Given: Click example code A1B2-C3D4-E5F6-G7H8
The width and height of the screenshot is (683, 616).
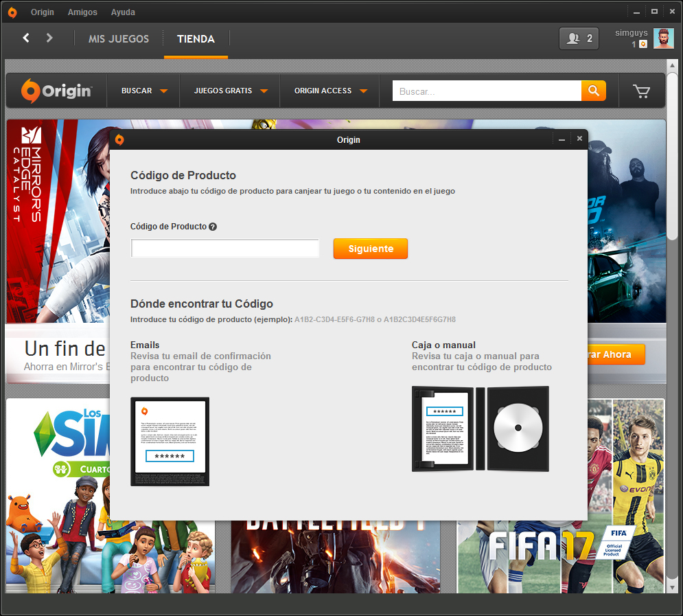Looking at the screenshot, I should (x=334, y=319).
